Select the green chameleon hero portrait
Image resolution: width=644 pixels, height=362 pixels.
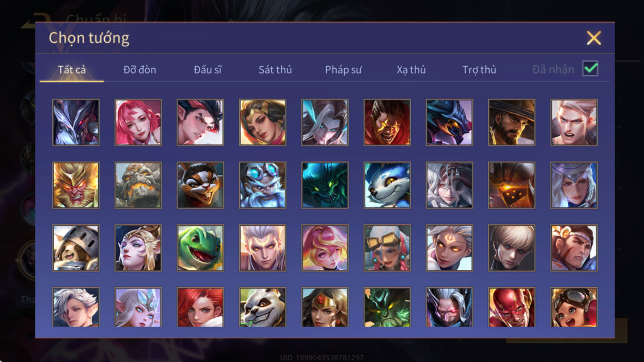[x=200, y=248]
